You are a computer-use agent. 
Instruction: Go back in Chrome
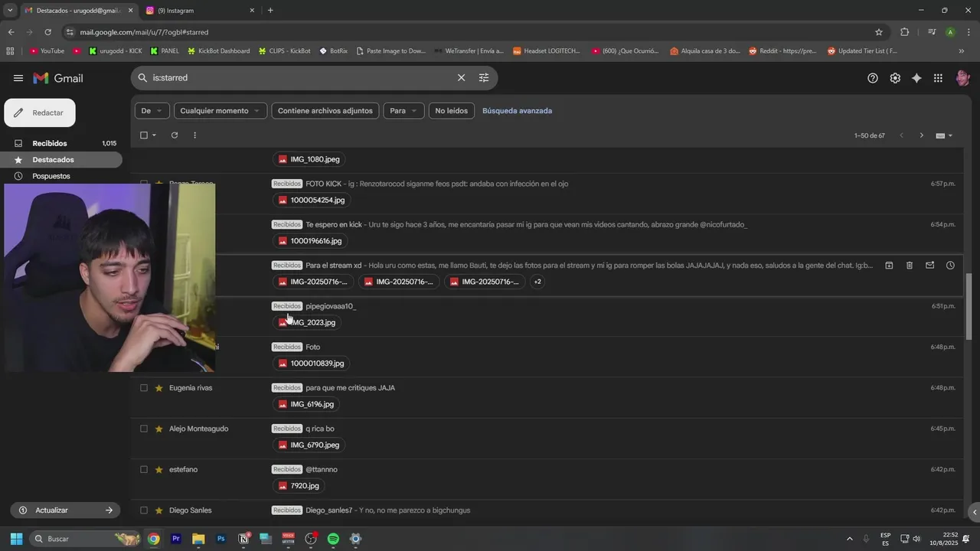point(11,32)
